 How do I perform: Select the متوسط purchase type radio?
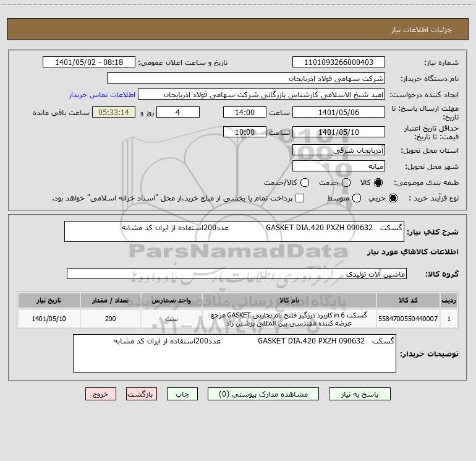pos(357,198)
